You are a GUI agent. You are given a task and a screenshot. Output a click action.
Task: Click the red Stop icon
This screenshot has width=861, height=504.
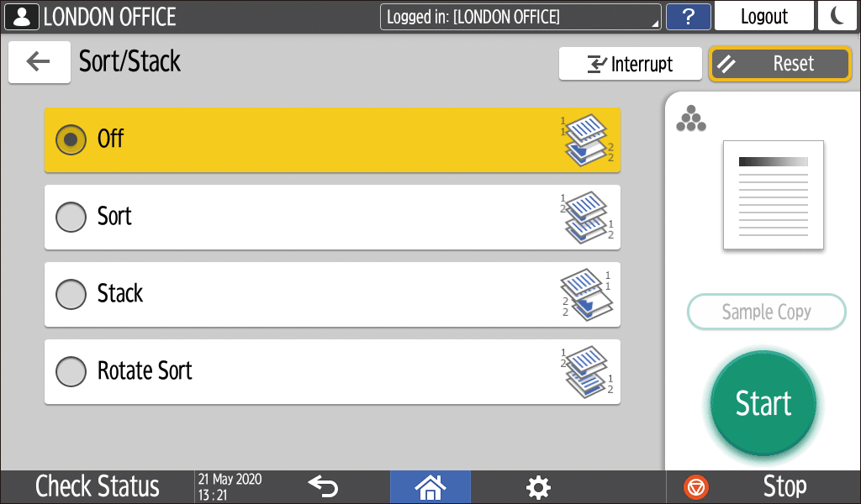pos(695,487)
